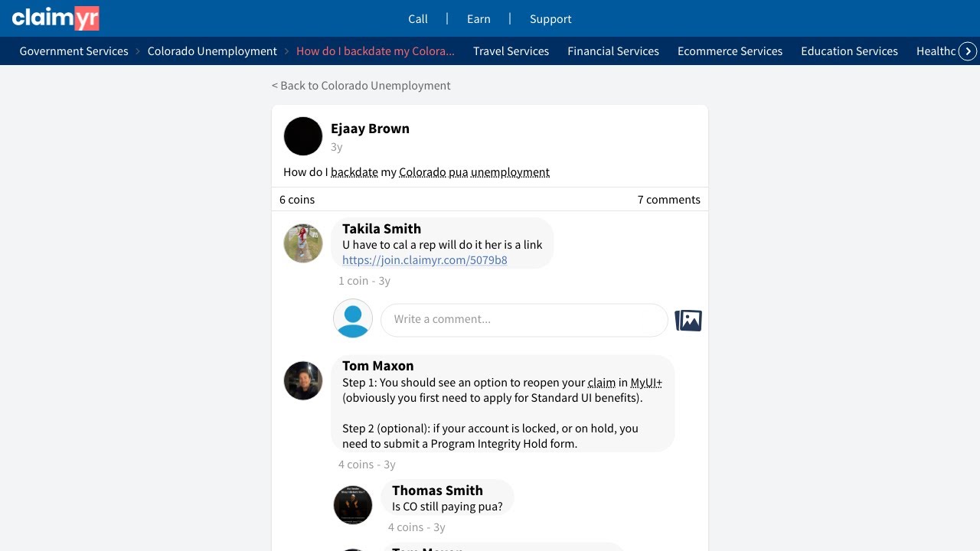Click the image upload icon beside comment box
This screenshot has height=551, width=980.
click(688, 320)
